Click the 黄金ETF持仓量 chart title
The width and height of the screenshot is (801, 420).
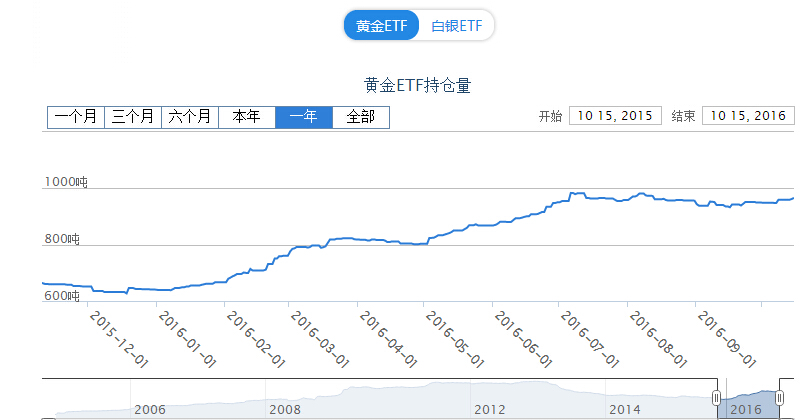click(x=417, y=85)
